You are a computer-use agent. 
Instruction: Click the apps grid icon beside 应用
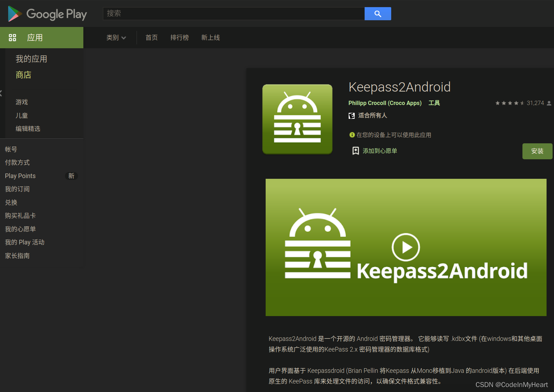coord(12,38)
